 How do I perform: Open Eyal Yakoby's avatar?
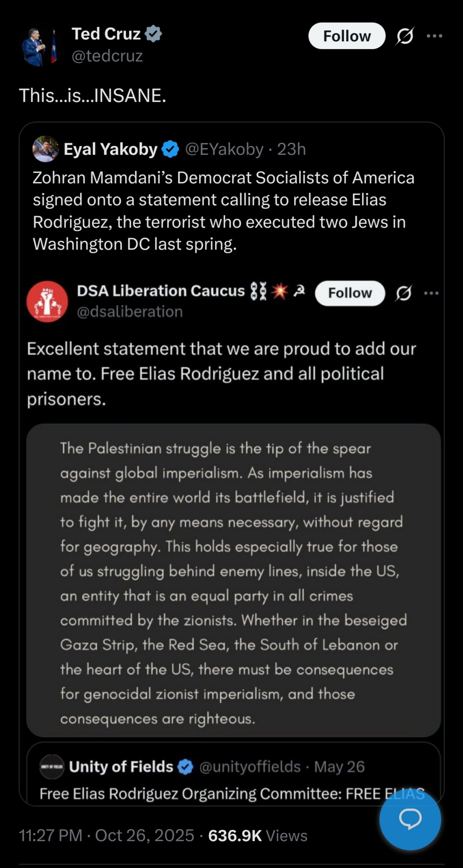point(46,149)
